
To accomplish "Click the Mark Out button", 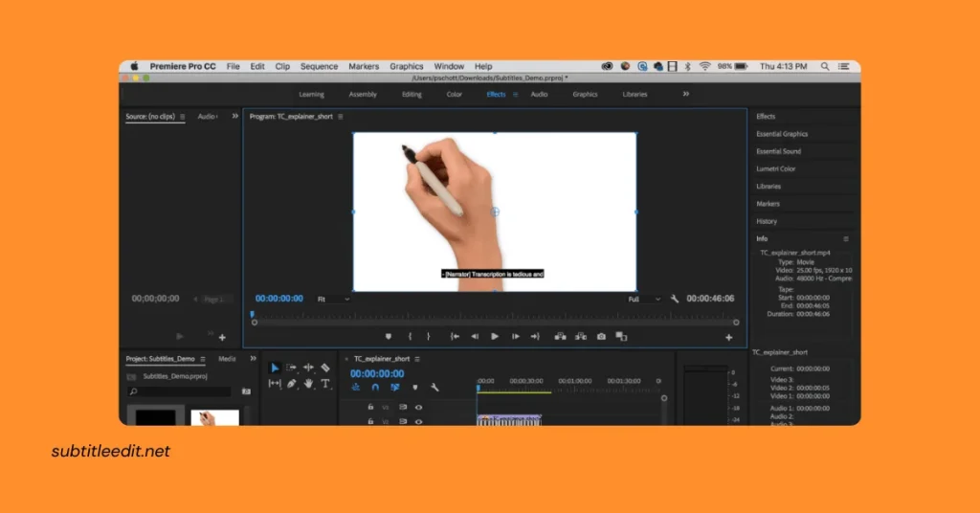I will (428, 337).
